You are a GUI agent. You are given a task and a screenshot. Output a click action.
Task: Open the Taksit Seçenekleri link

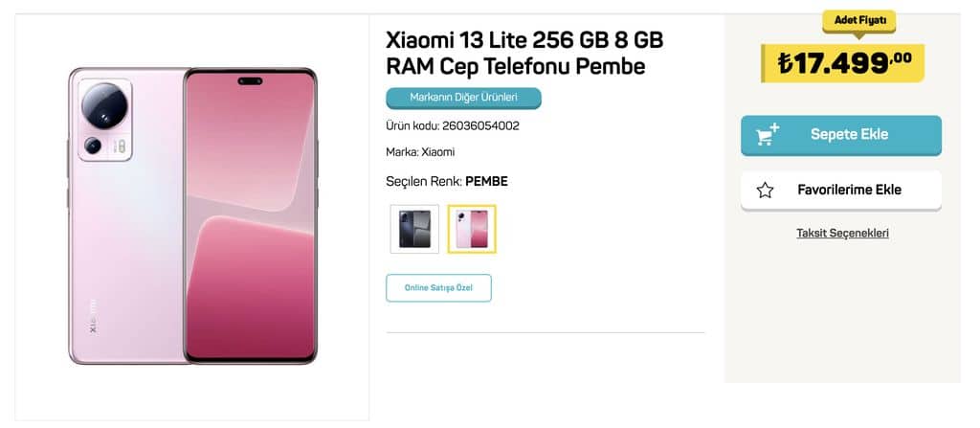tap(842, 234)
